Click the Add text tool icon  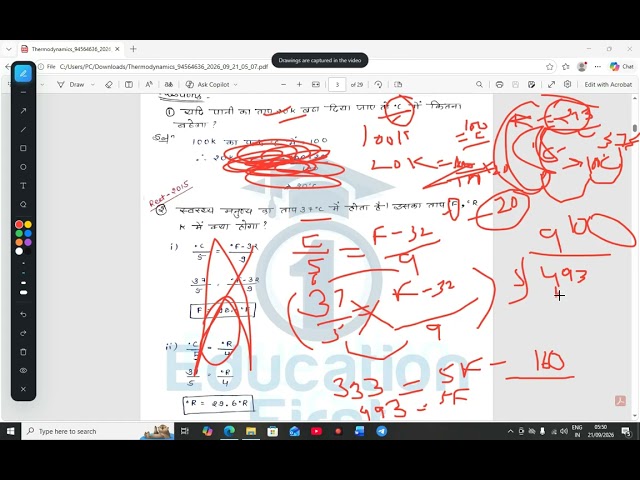[129, 84]
